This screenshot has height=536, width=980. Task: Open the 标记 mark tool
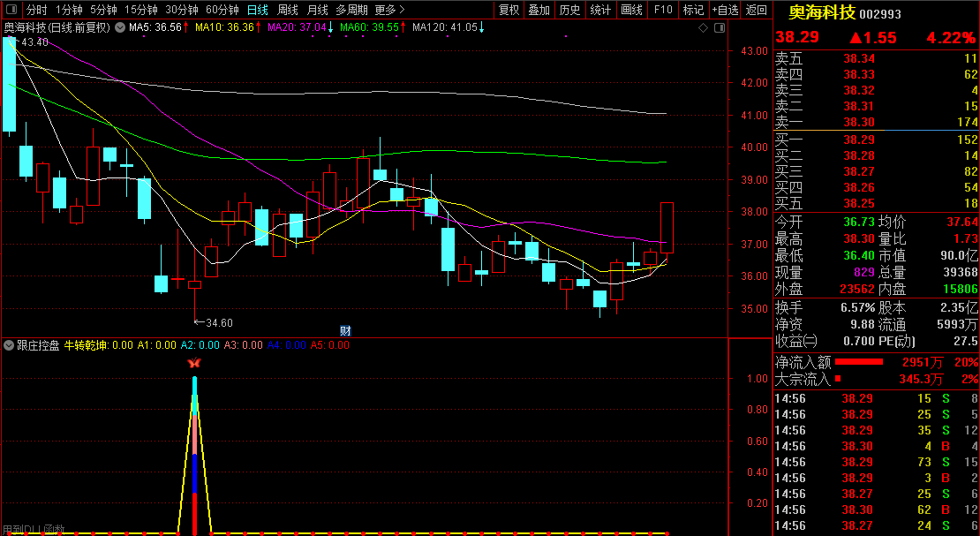tap(693, 10)
